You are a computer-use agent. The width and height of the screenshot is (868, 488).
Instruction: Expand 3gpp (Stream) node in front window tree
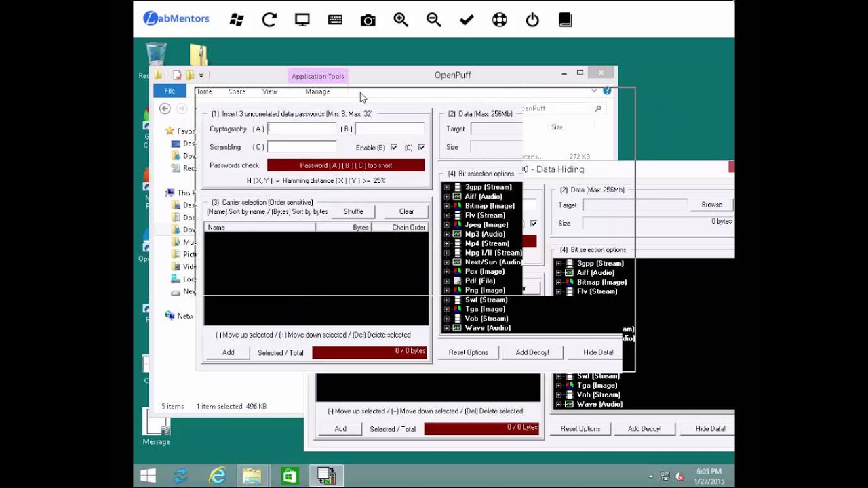[x=446, y=187]
